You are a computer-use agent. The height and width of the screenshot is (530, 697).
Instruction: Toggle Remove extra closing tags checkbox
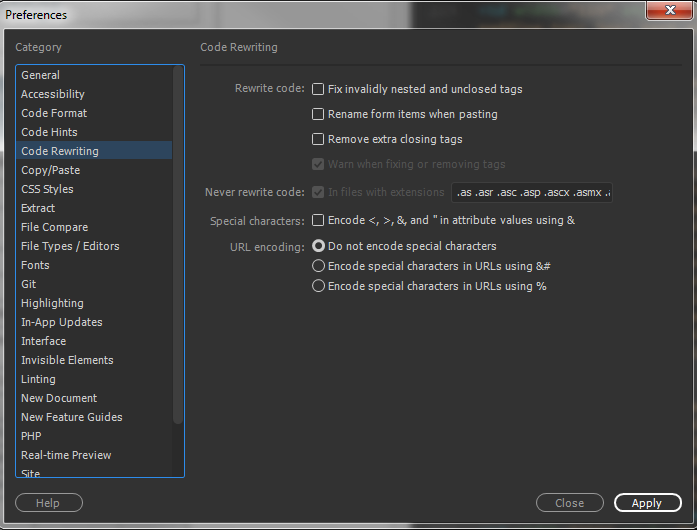point(318,139)
